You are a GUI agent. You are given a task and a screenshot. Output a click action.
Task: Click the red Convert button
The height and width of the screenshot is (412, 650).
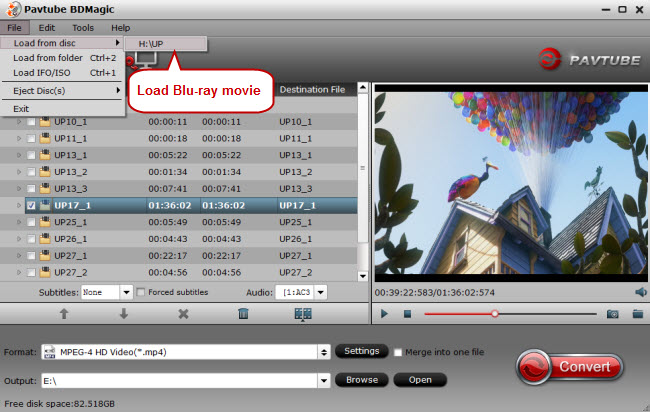coord(570,366)
